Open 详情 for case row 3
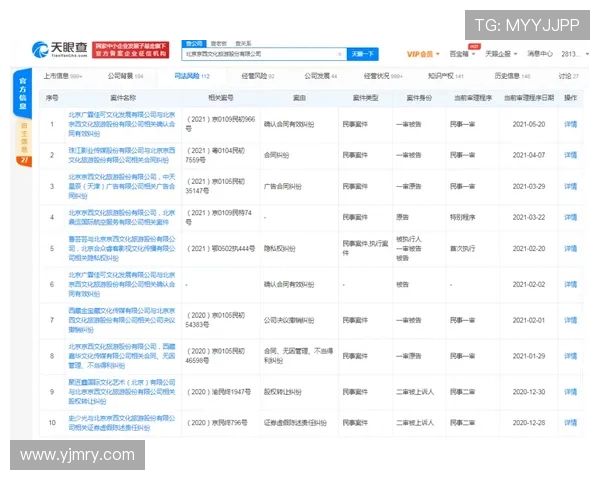The image size is (600, 480). [x=570, y=186]
